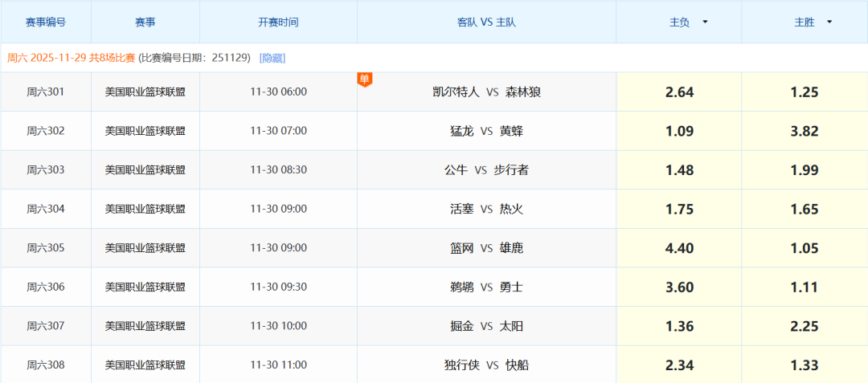
Task: Click the 客队 VS 主队 column header
Action: (x=486, y=22)
